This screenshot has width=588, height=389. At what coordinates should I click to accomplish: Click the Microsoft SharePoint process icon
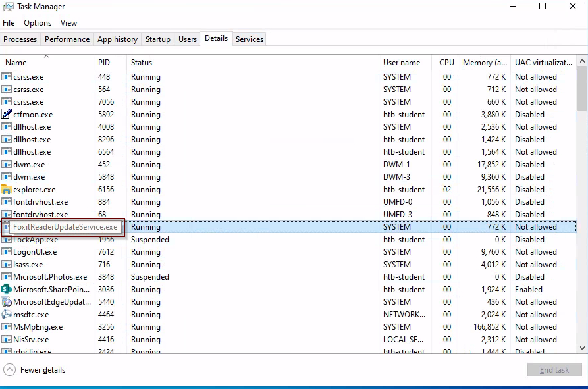(7, 290)
